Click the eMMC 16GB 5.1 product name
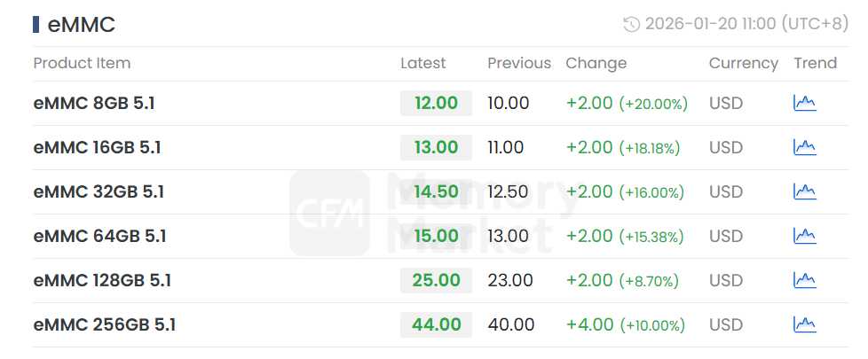 click(x=97, y=147)
